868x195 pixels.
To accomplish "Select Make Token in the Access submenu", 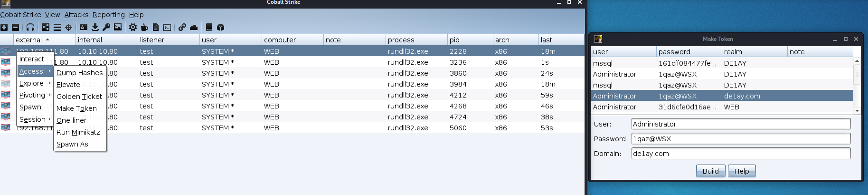I will [80, 108].
